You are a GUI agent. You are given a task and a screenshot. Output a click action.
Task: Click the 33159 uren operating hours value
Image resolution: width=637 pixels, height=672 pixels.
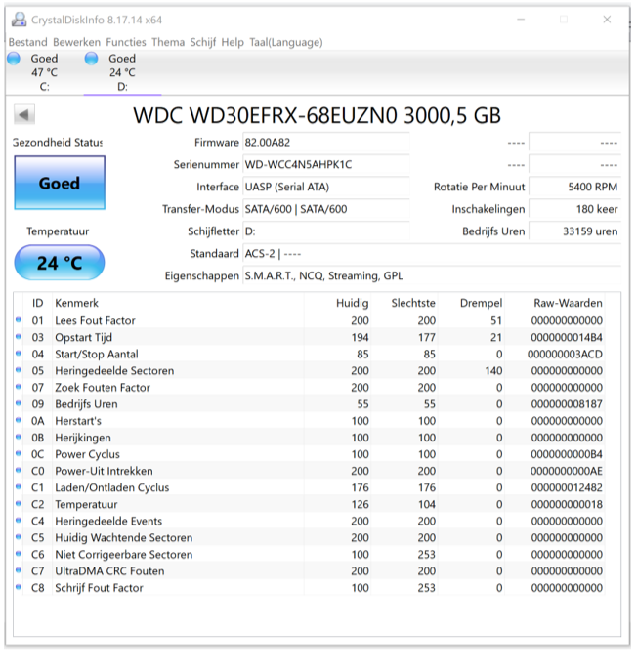coord(574,231)
